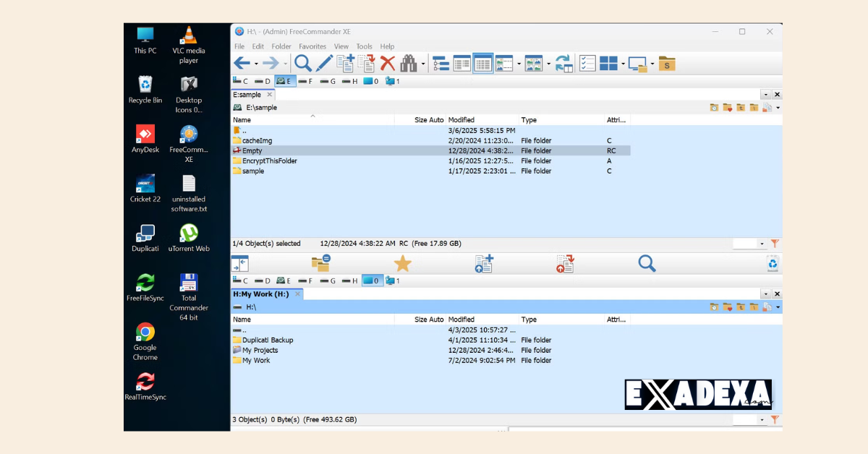The height and width of the screenshot is (454, 868).
Task: Click the Search magnifier icon in top toolbar
Action: point(302,64)
